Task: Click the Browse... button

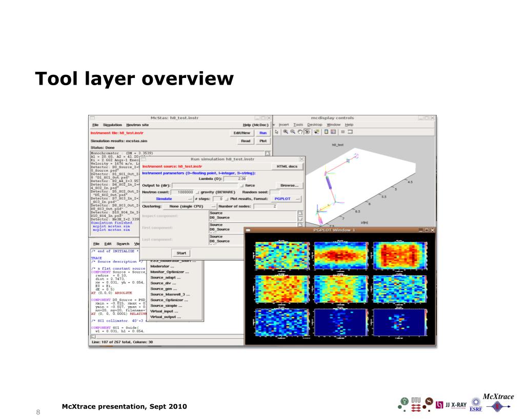Action: pyautogui.click(x=289, y=185)
